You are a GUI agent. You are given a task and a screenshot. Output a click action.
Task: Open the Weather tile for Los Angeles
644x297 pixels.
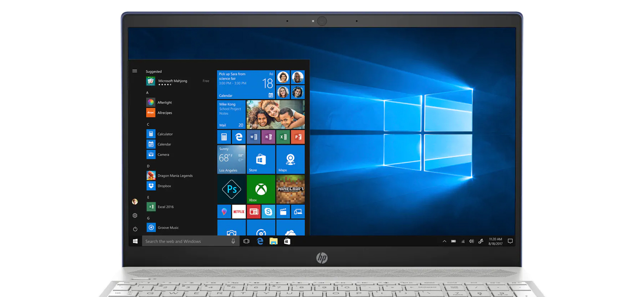point(231,159)
